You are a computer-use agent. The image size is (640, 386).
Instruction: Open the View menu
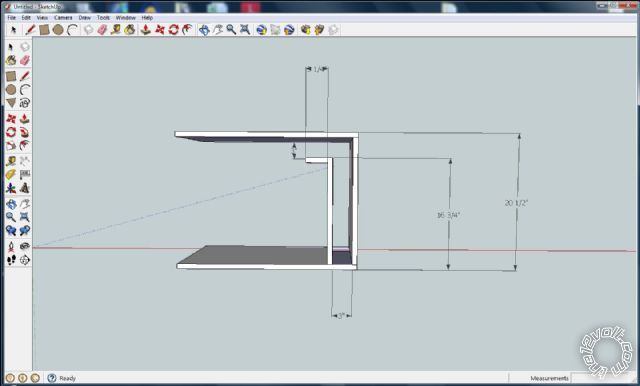42,18
